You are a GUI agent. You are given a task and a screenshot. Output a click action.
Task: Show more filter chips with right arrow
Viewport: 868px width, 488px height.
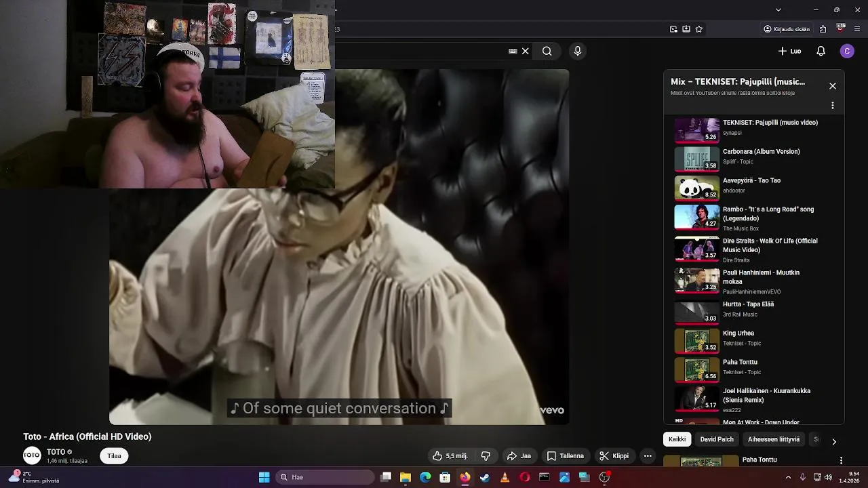(x=834, y=441)
